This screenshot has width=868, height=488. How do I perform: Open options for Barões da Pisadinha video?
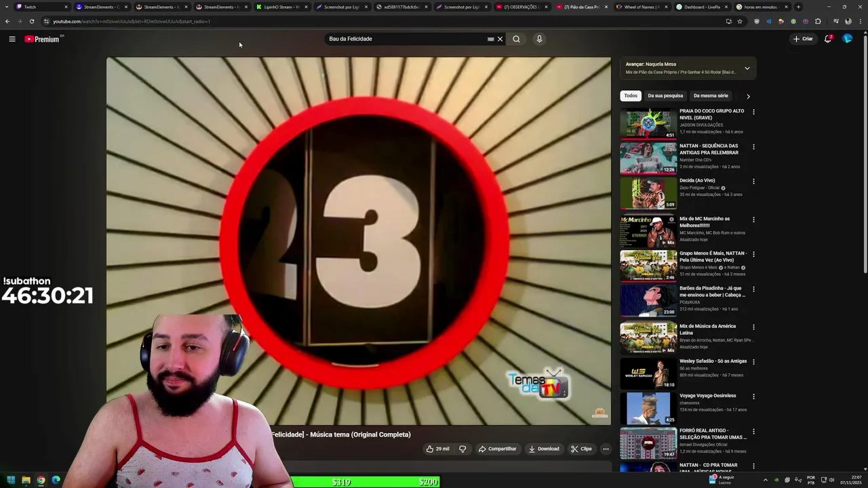[x=753, y=289]
